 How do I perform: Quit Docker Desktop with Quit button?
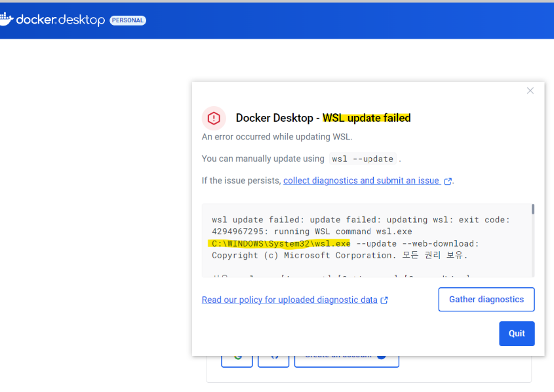pyautogui.click(x=517, y=334)
